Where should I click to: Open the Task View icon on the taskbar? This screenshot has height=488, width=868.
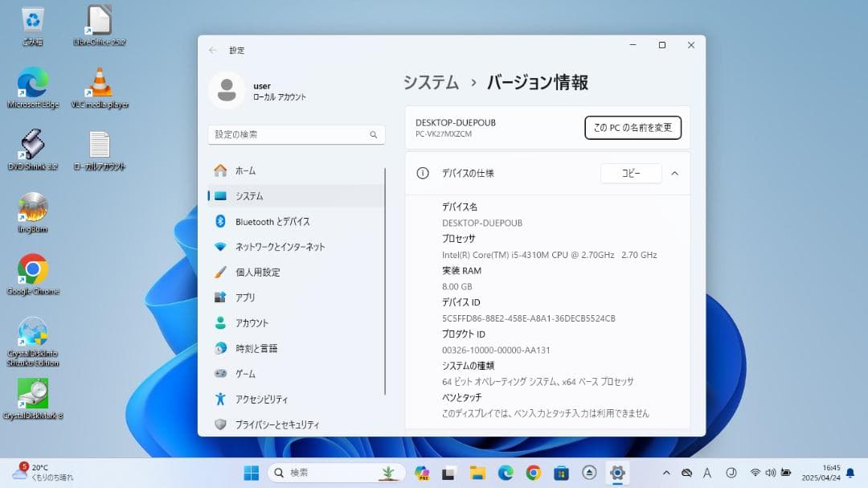click(448, 473)
